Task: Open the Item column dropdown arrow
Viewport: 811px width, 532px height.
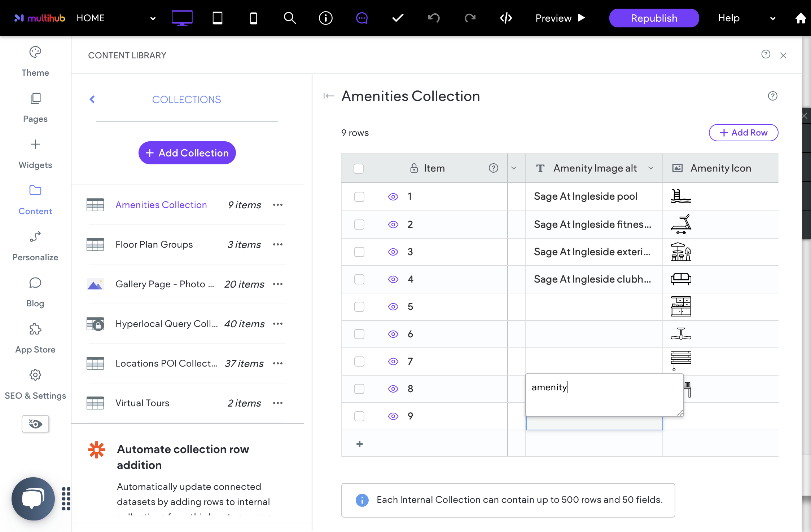Action: coord(514,168)
